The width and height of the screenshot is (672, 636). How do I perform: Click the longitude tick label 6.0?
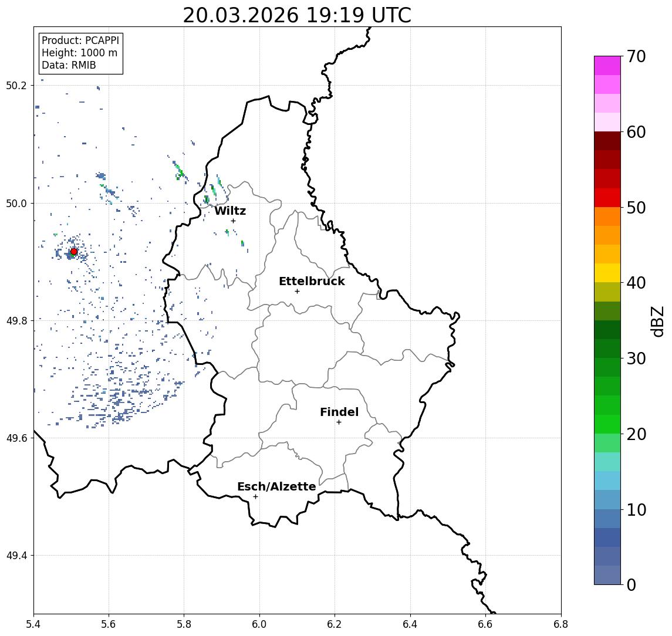tap(259, 624)
